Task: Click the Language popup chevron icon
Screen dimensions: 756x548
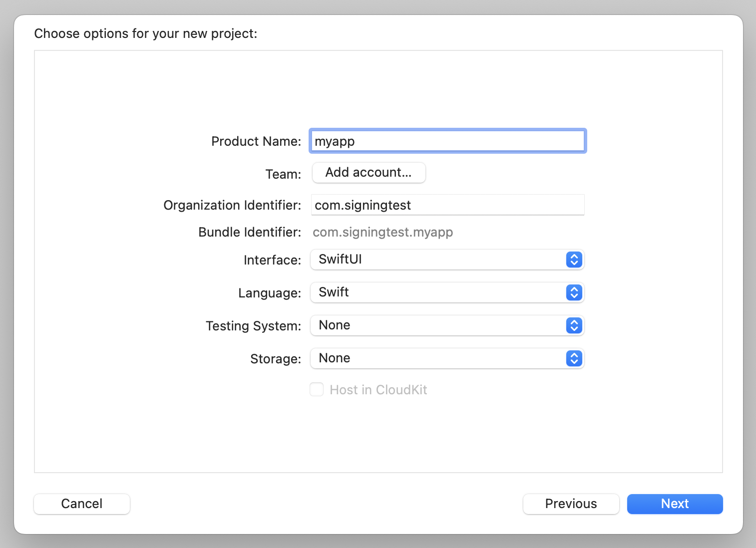Action: click(x=574, y=292)
